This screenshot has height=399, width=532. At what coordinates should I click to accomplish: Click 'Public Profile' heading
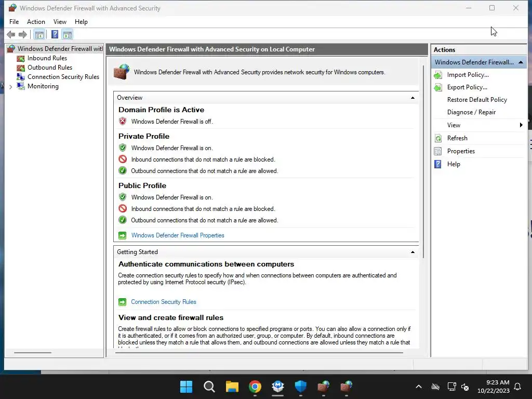click(142, 186)
